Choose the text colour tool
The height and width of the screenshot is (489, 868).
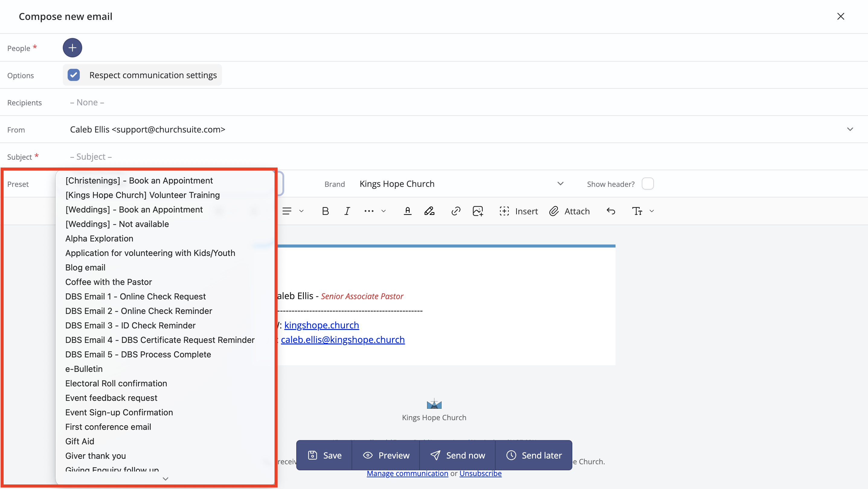[407, 211]
